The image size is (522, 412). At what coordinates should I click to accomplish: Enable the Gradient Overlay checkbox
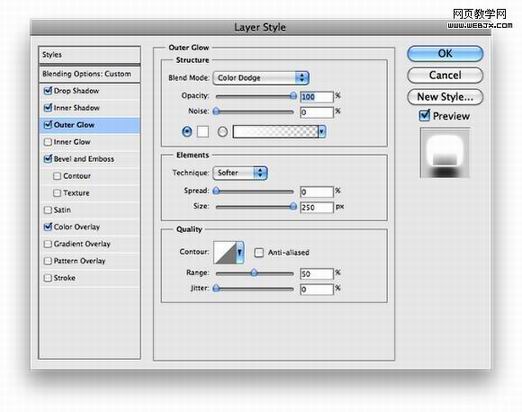pos(48,244)
